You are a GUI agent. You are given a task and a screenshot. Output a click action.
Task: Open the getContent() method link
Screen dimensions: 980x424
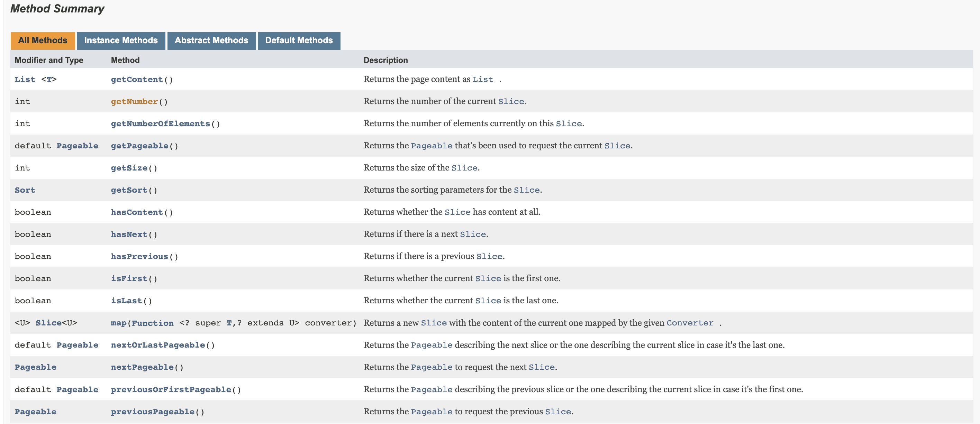(137, 80)
